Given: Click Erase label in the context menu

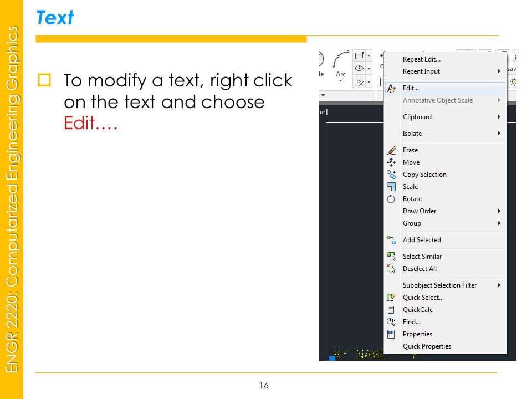Looking at the screenshot, I should pos(410,150).
